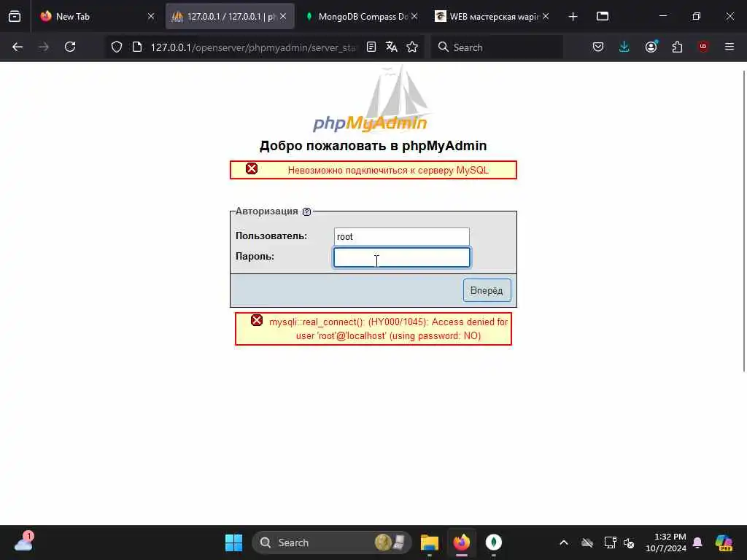The image size is (747, 560).
Task: Open a new browser tab with plus
Action: [x=573, y=17]
